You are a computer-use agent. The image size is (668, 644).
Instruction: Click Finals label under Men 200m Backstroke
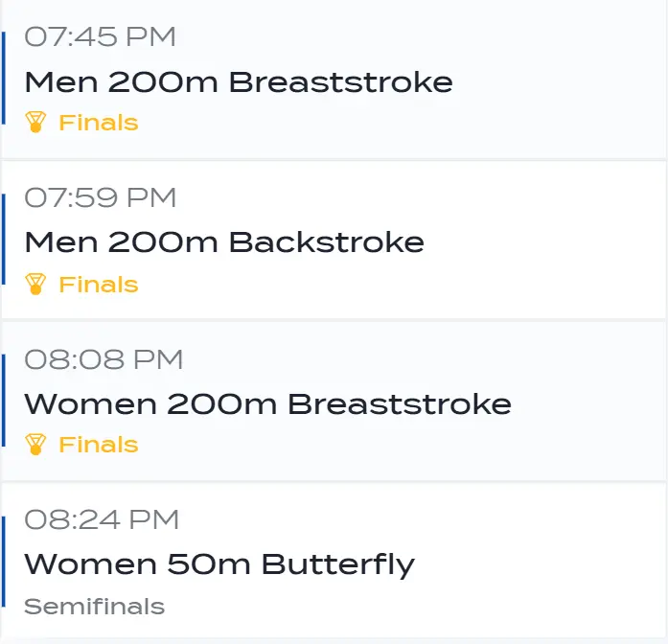click(98, 285)
